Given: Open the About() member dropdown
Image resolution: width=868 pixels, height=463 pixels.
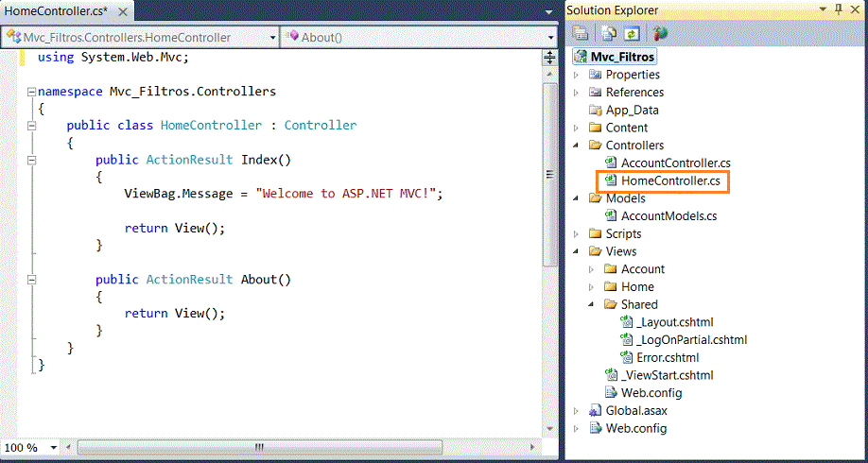Looking at the screenshot, I should (x=551, y=38).
